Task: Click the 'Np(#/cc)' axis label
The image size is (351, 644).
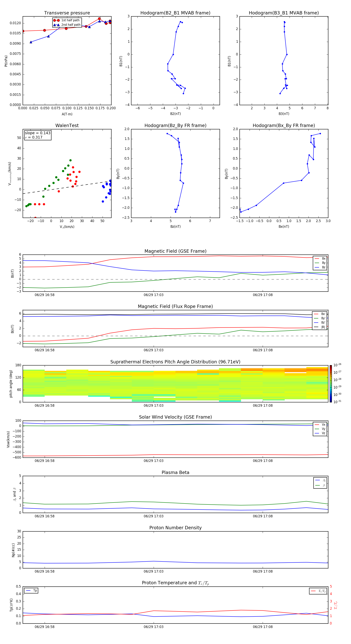Action: click(13, 550)
